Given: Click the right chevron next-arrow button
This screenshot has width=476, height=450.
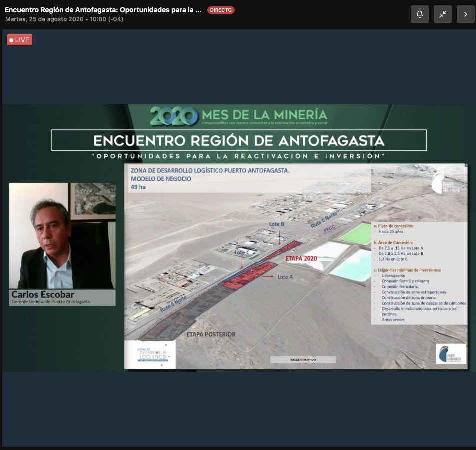Looking at the screenshot, I should click(x=465, y=14).
